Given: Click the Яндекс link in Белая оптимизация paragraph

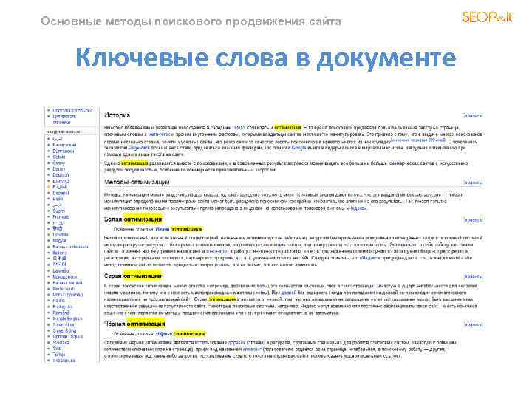Looking at the screenshot, I should click(369, 258).
